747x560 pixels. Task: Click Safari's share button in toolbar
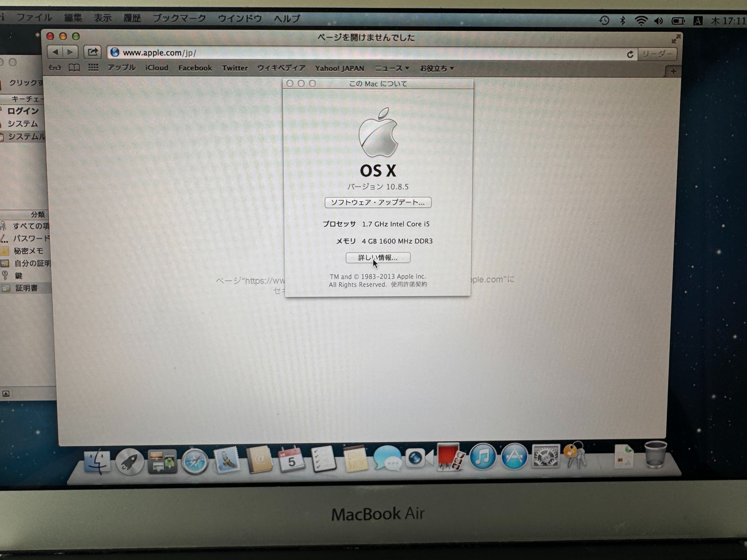tap(92, 52)
